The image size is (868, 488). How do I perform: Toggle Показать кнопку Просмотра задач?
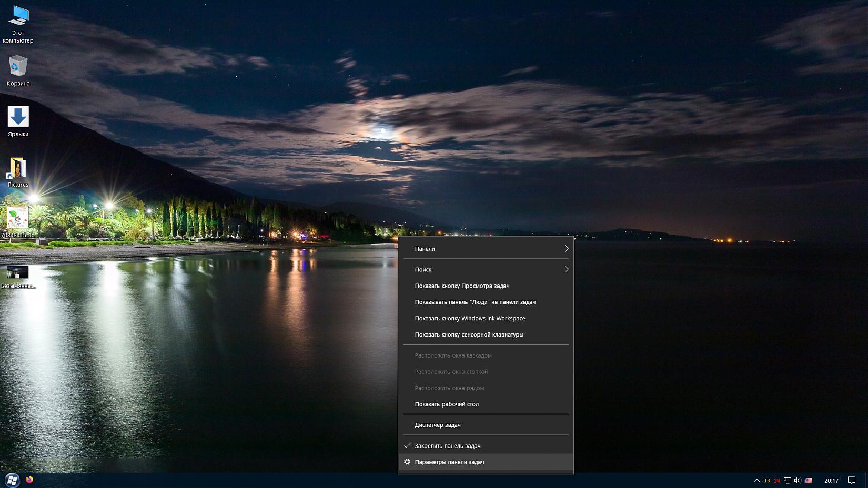(462, 286)
